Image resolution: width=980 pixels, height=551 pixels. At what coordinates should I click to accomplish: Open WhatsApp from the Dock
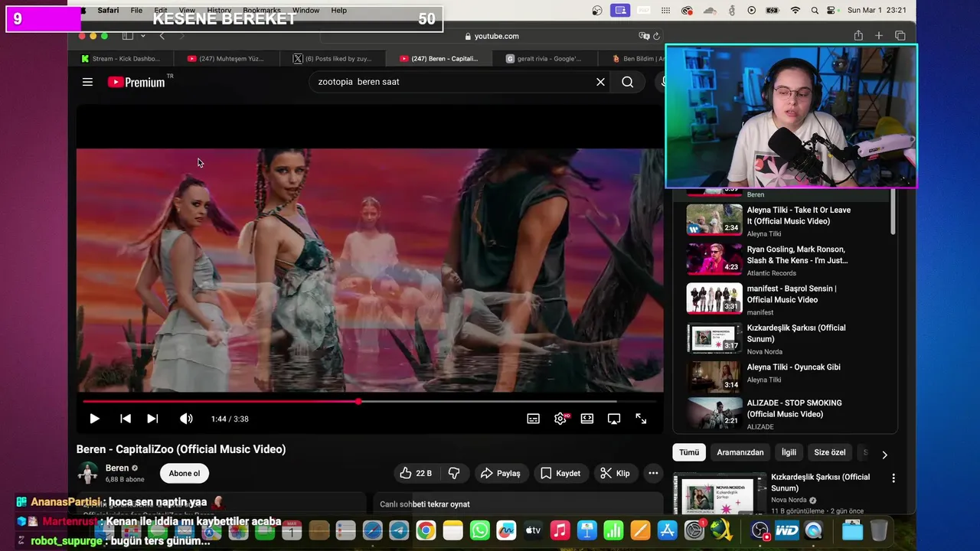click(480, 530)
